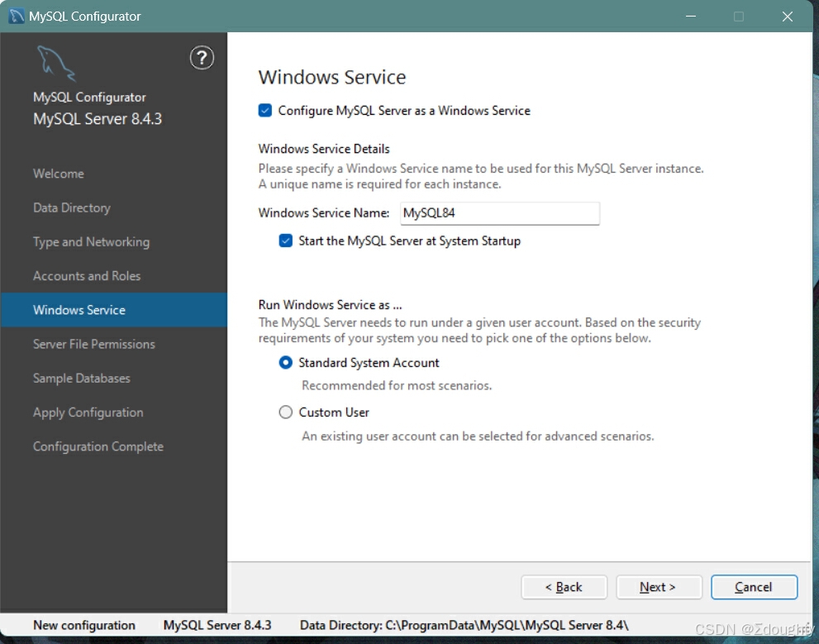Open Configuration Complete step
This screenshot has height=644, width=819.
point(98,446)
